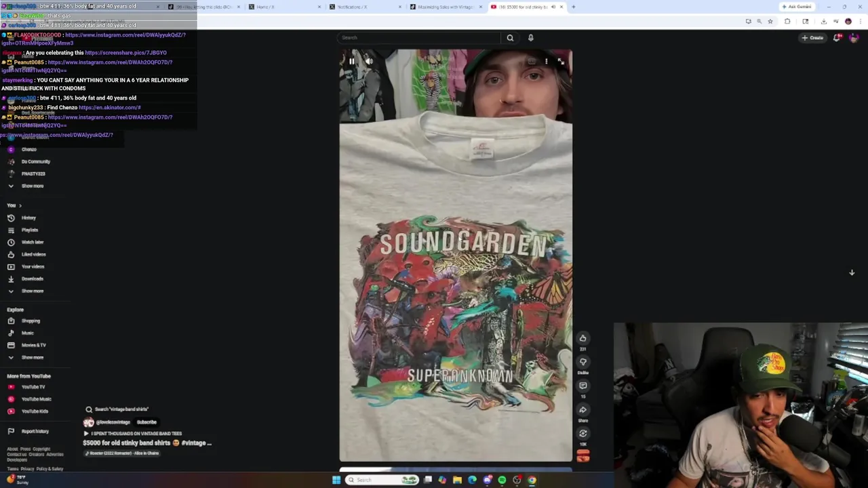
Task: Click the 'Search "vintage band shirts"' suggestion
Action: [x=117, y=409]
